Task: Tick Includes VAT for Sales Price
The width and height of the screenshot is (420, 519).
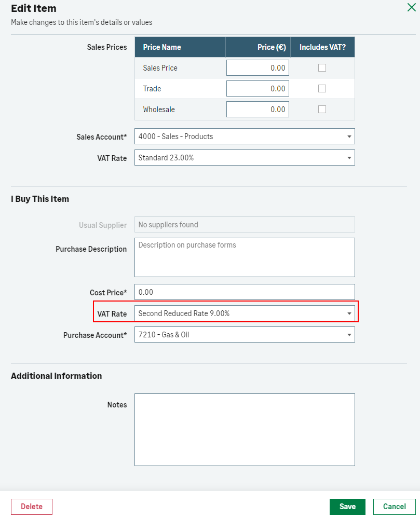Action: 322,68
